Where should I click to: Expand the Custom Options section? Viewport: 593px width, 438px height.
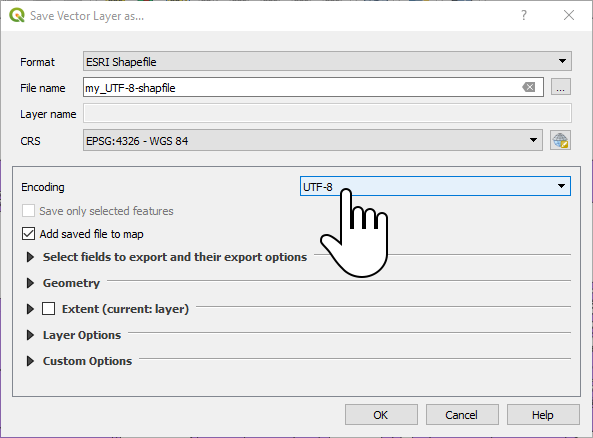pos(30,361)
